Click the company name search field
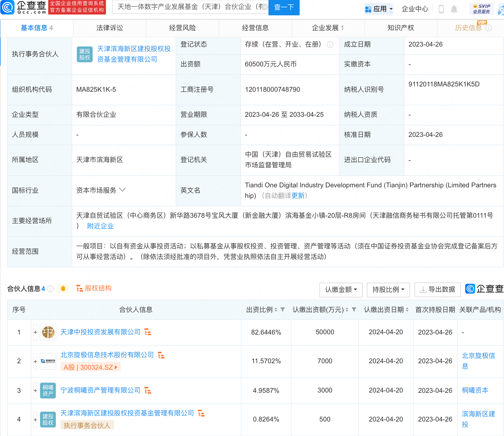Viewport: 504px width, 436px height. pos(190,7)
